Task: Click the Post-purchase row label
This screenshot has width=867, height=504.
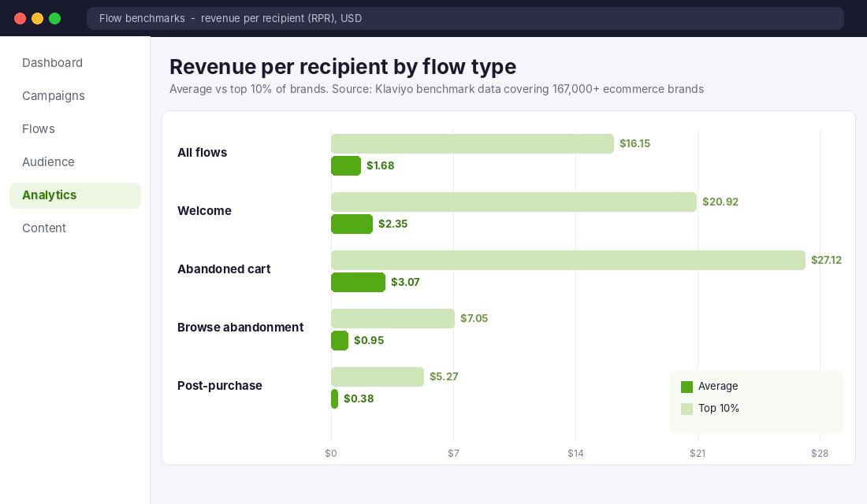Action: pos(220,386)
